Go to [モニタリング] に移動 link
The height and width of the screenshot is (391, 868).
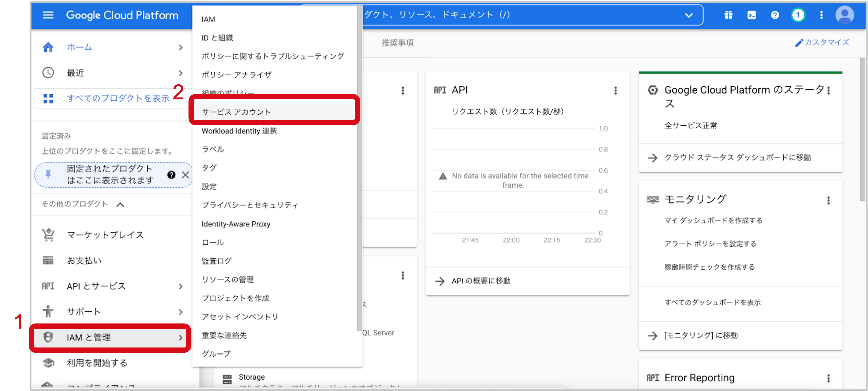pyautogui.click(x=701, y=335)
